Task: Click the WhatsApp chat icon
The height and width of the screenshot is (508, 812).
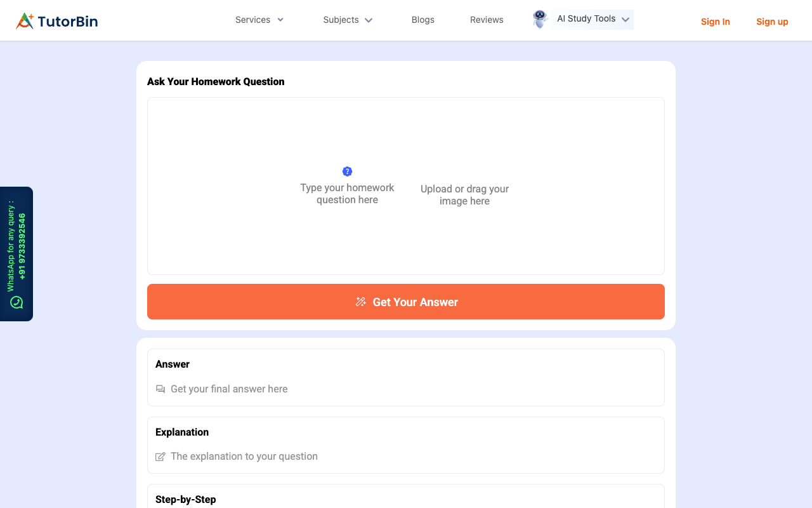Action: point(16,302)
